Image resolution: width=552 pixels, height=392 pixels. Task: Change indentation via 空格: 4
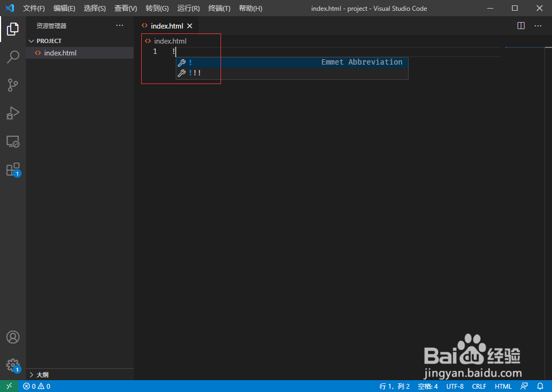tap(427, 387)
